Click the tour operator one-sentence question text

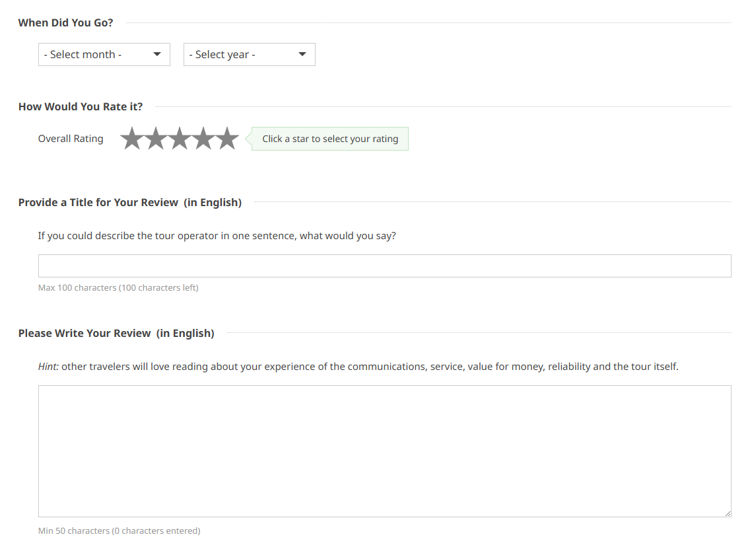tap(217, 236)
